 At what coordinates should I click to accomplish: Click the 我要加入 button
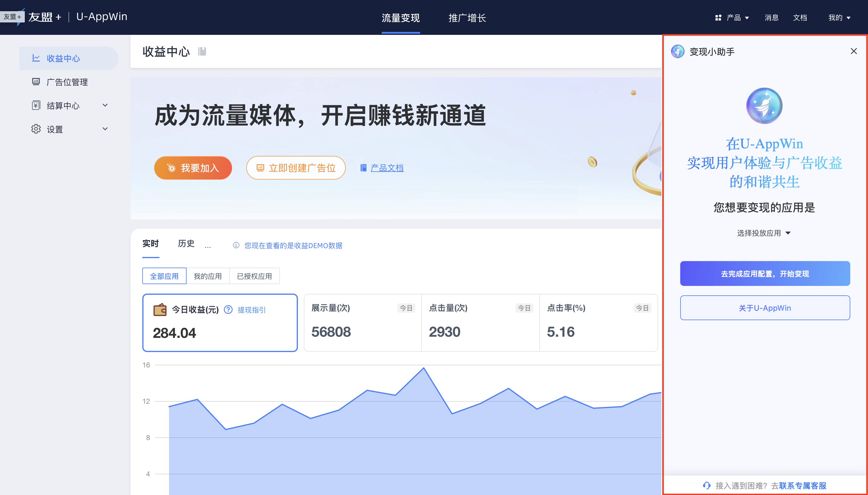pyautogui.click(x=193, y=168)
